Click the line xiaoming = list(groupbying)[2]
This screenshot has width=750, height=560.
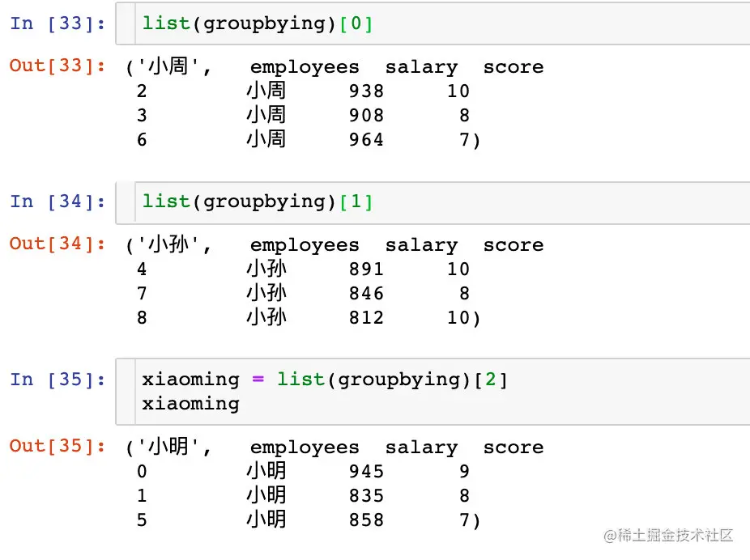(324, 380)
